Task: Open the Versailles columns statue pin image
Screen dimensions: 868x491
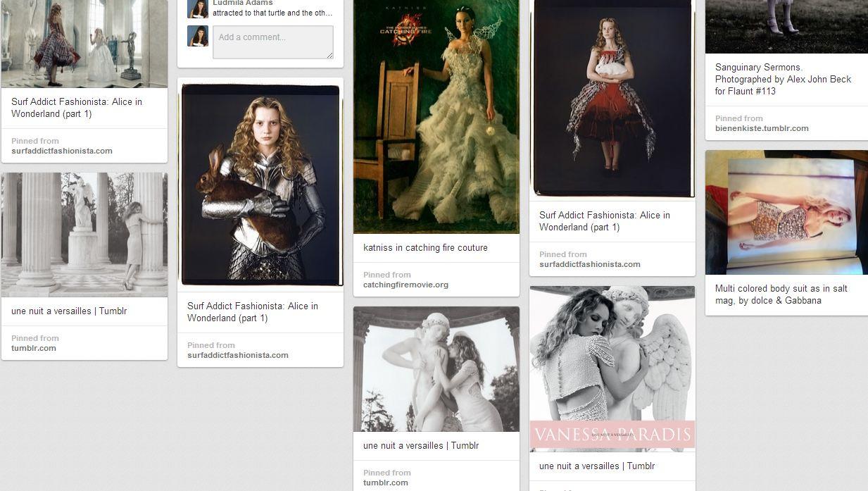Action: point(84,235)
